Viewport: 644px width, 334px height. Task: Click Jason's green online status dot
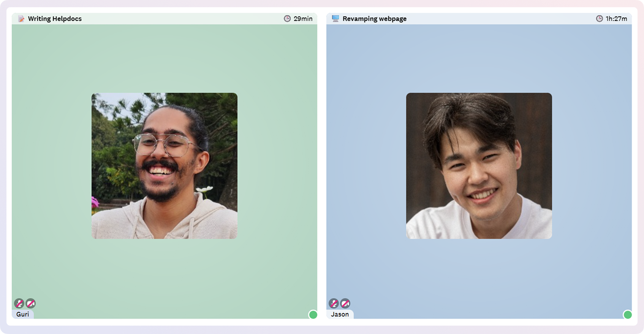click(628, 315)
